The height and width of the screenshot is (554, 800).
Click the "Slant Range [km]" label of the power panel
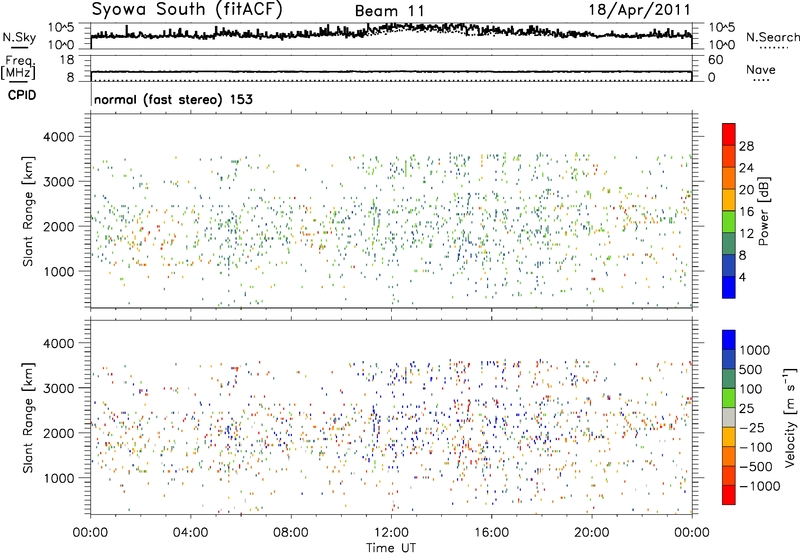pyautogui.click(x=28, y=211)
